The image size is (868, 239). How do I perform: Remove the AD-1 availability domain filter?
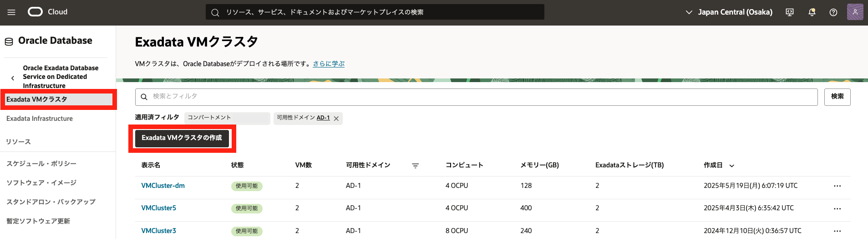[336, 119]
